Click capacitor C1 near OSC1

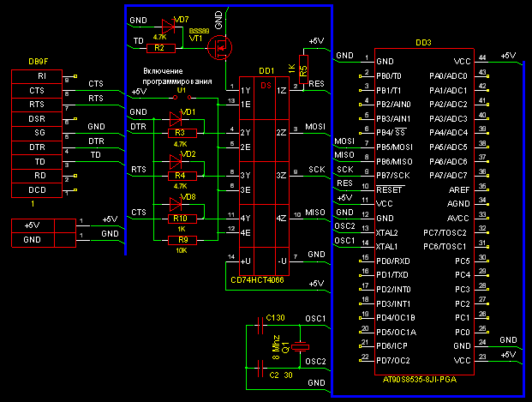[x=263, y=326]
